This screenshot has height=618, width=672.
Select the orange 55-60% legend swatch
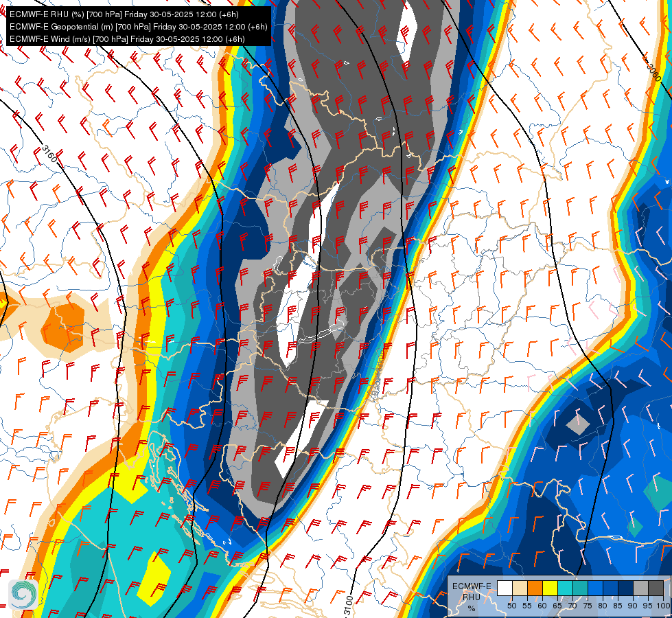point(535,588)
